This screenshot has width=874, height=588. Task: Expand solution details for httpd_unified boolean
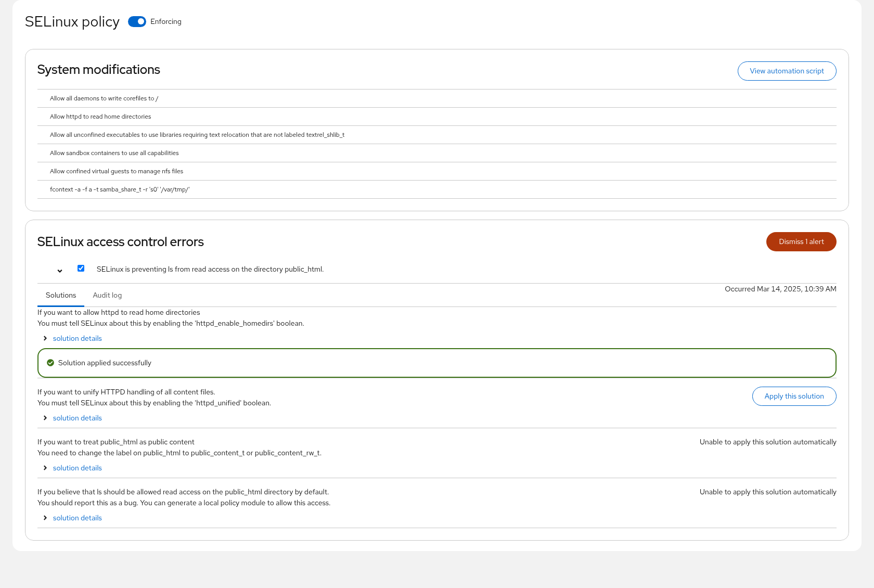pos(77,418)
